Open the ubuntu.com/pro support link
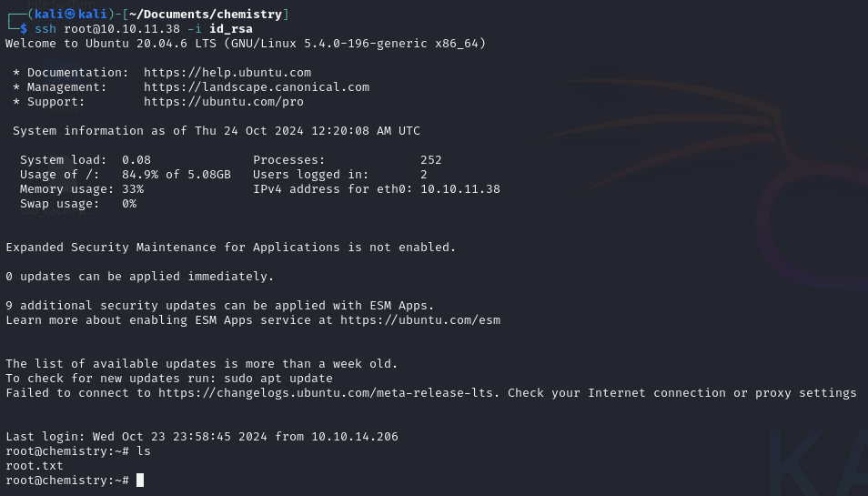The height and width of the screenshot is (496, 868). tap(224, 102)
